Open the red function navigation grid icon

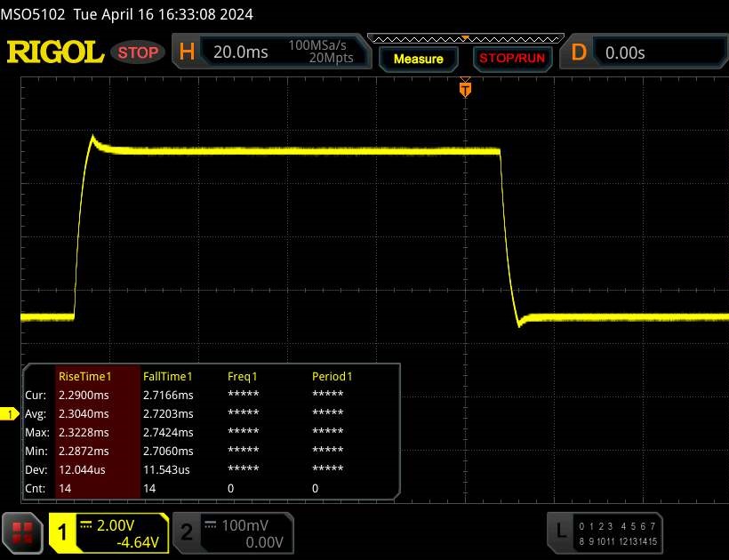coord(22,533)
